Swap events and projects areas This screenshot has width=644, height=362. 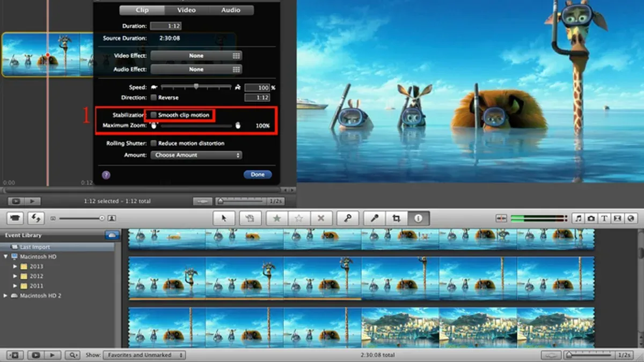click(36, 218)
